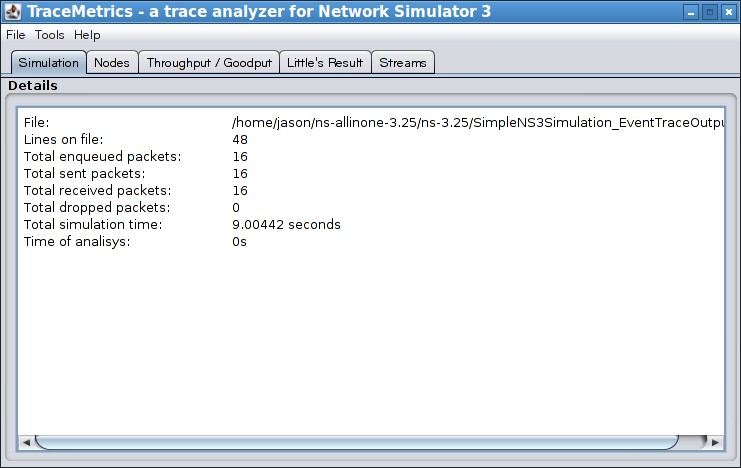Click the '9.00442 seconds' value

tap(286, 225)
